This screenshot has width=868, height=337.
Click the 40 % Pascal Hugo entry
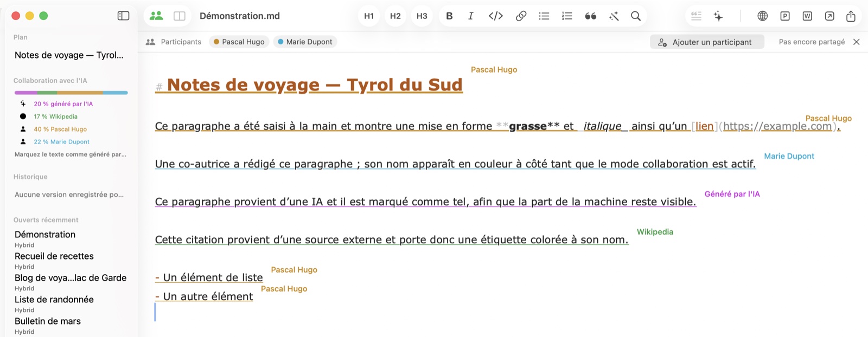(60, 129)
